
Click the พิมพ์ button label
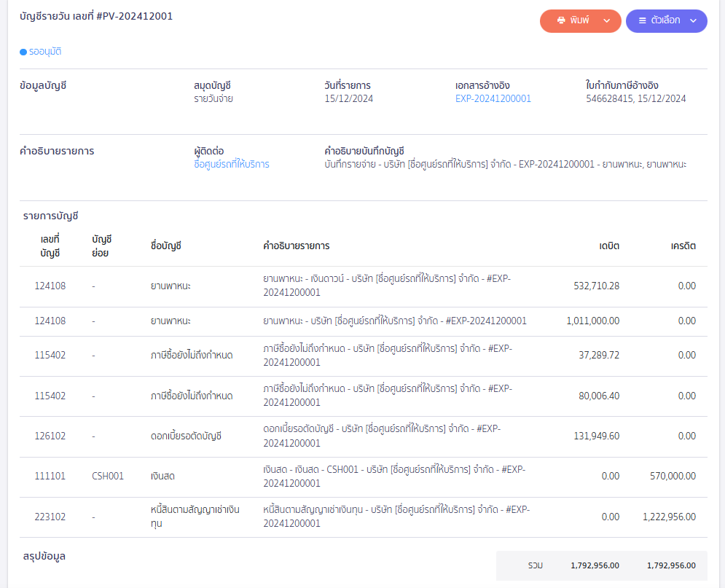580,20
